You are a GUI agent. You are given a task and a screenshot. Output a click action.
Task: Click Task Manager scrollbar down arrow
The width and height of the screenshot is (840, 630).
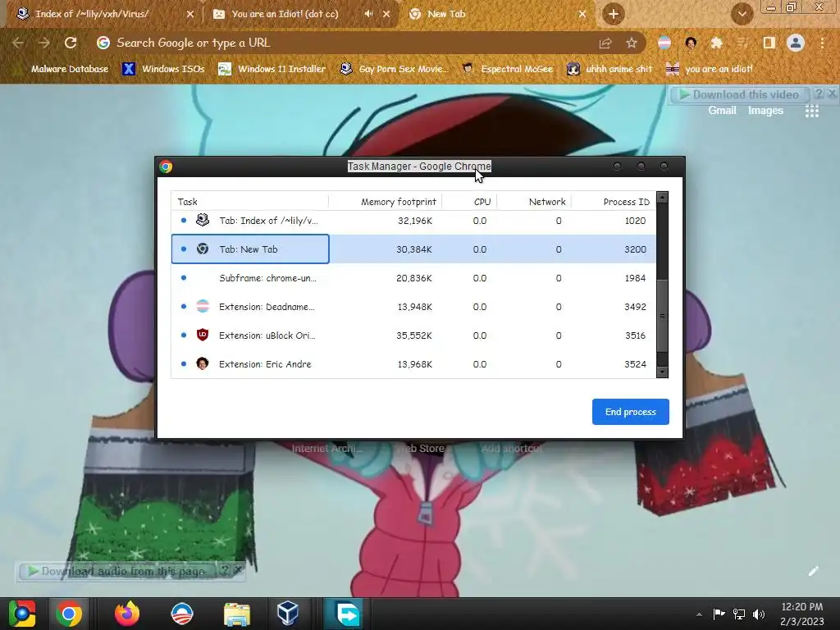click(662, 372)
